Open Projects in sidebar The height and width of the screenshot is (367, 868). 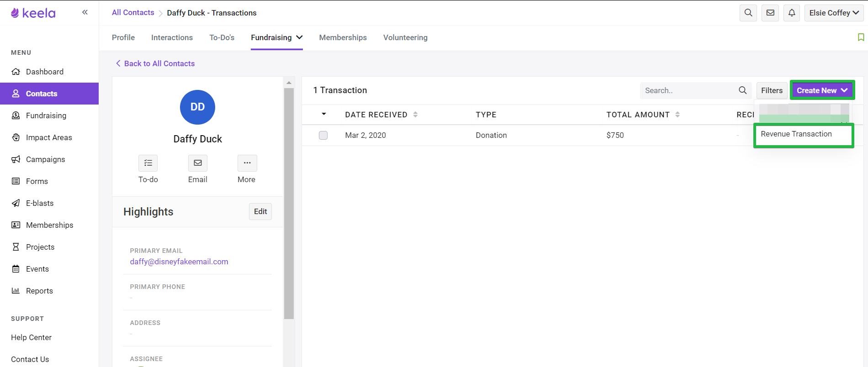pos(49,247)
